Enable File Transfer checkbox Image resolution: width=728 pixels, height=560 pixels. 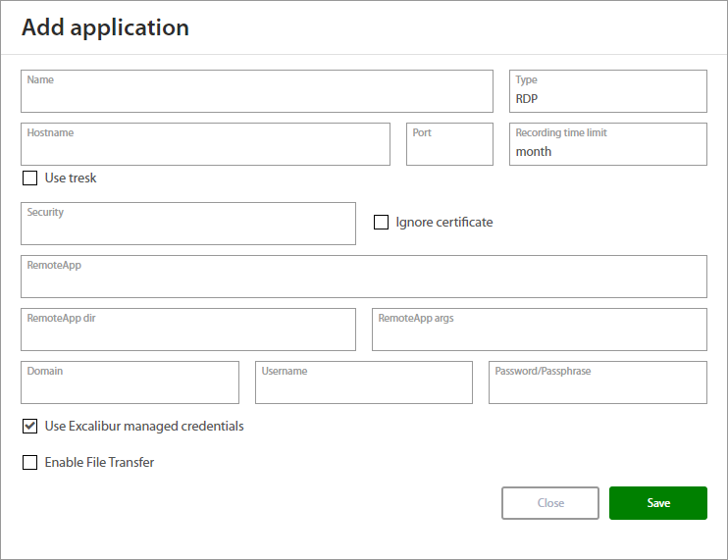(x=30, y=463)
